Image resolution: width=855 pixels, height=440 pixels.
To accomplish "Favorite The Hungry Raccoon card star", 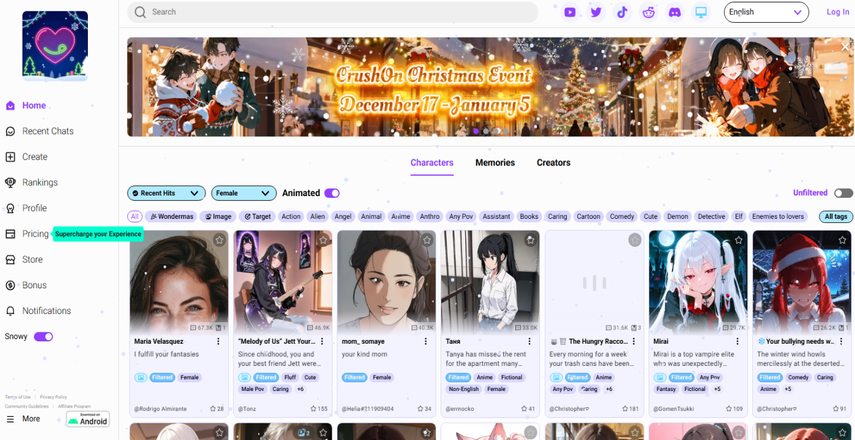I will point(635,240).
